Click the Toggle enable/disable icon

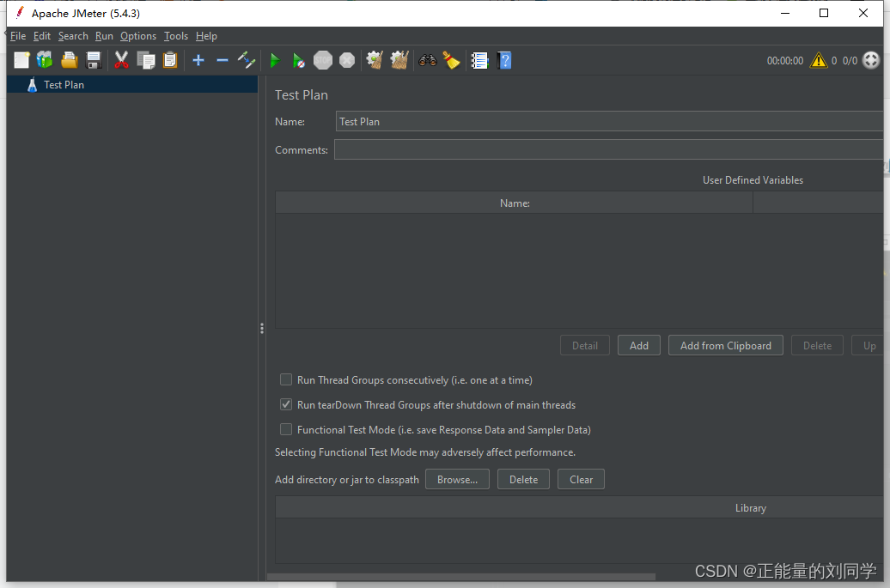[247, 60]
